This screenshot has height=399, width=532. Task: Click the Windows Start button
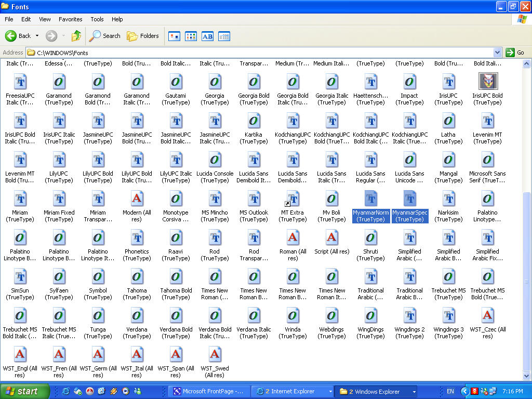24,391
